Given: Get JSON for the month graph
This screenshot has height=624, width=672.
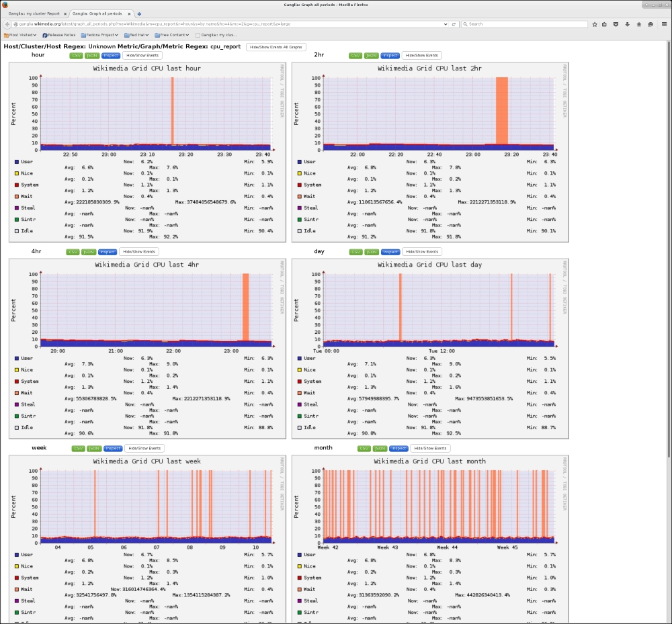Looking at the screenshot, I should [x=380, y=449].
